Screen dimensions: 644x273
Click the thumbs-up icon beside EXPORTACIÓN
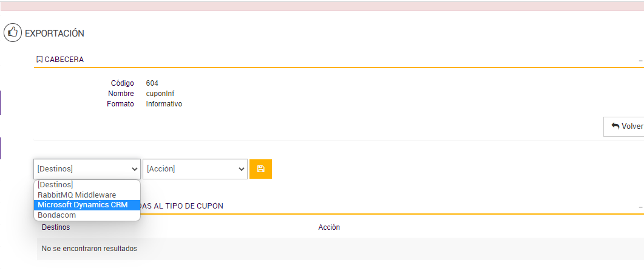(12, 33)
